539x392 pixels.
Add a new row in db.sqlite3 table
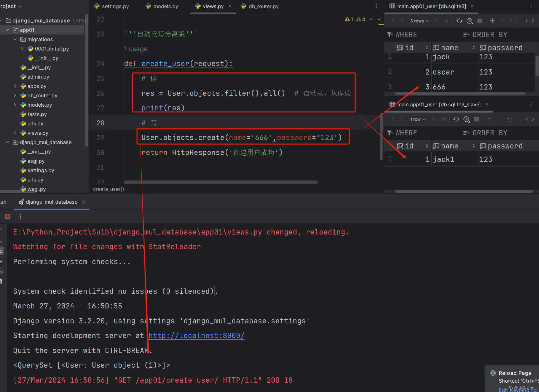[x=492, y=21]
